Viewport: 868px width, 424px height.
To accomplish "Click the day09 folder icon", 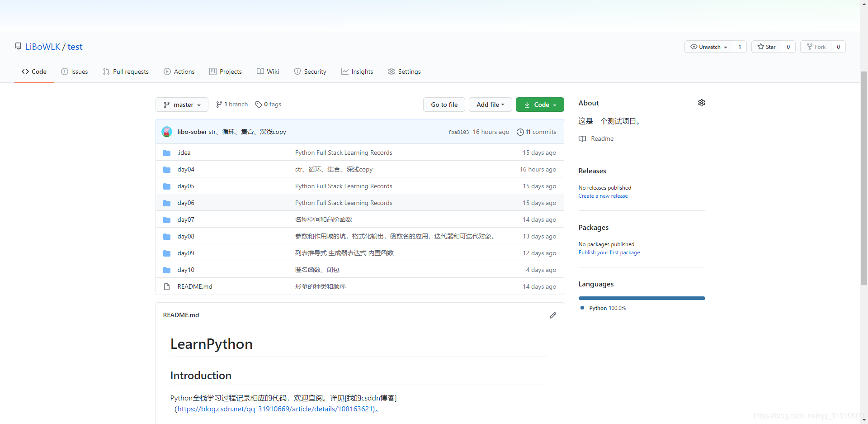I will coord(167,253).
